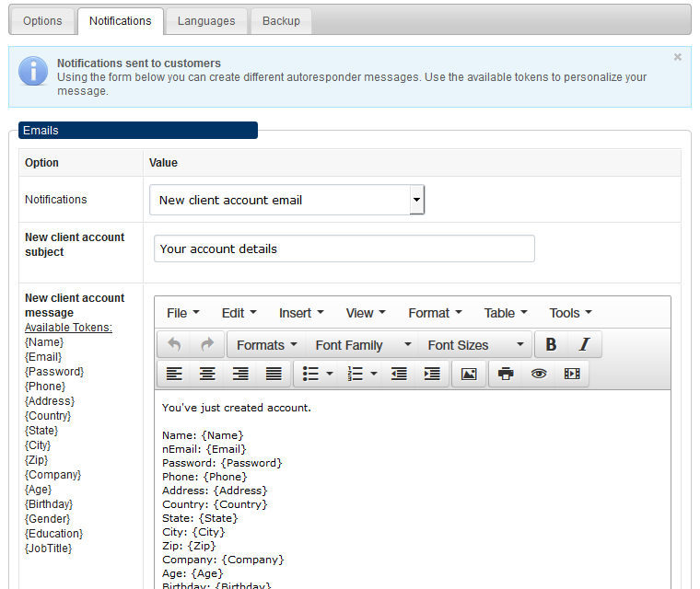Toggle Bold formatting
Viewport: 700px width, 589px height.
point(552,344)
